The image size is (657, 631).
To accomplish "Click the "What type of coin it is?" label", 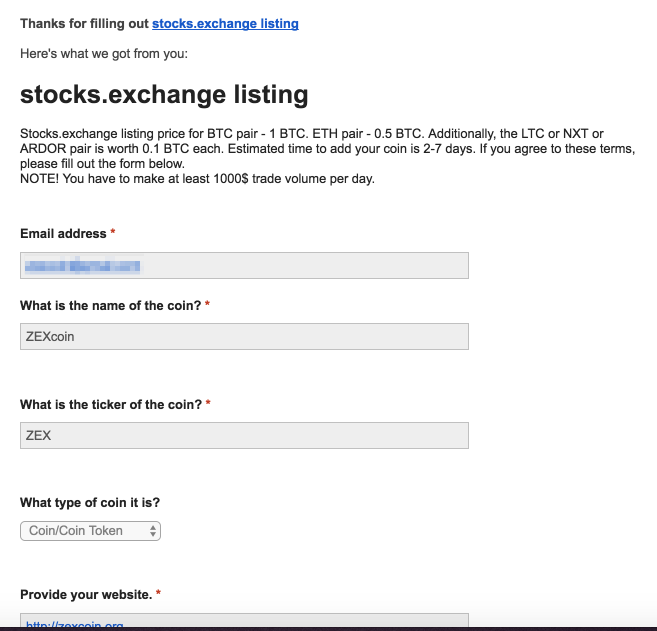I will click(90, 502).
